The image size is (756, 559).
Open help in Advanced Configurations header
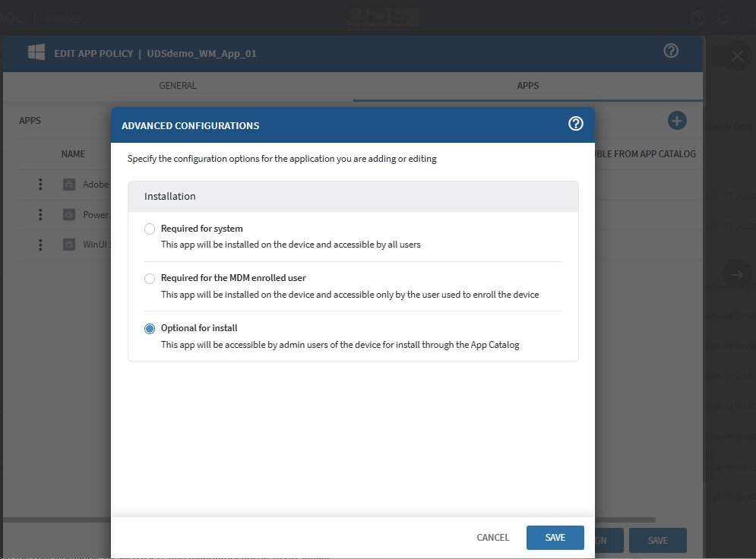click(x=575, y=125)
